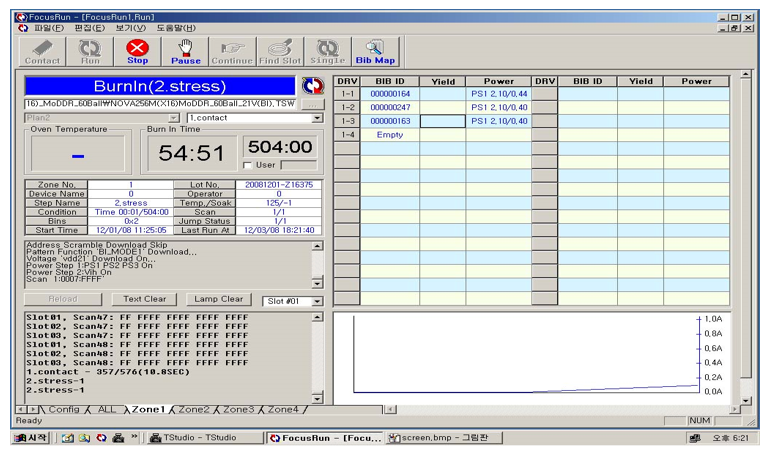The height and width of the screenshot is (466, 772).
Task: Click the 1-1 DRV row button
Action: pyautogui.click(x=347, y=94)
